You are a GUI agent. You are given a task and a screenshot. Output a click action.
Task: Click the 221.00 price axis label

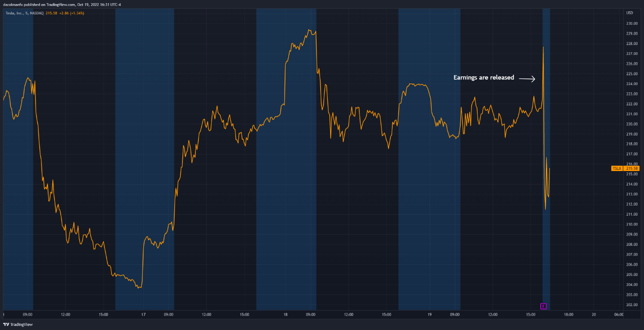pos(631,114)
